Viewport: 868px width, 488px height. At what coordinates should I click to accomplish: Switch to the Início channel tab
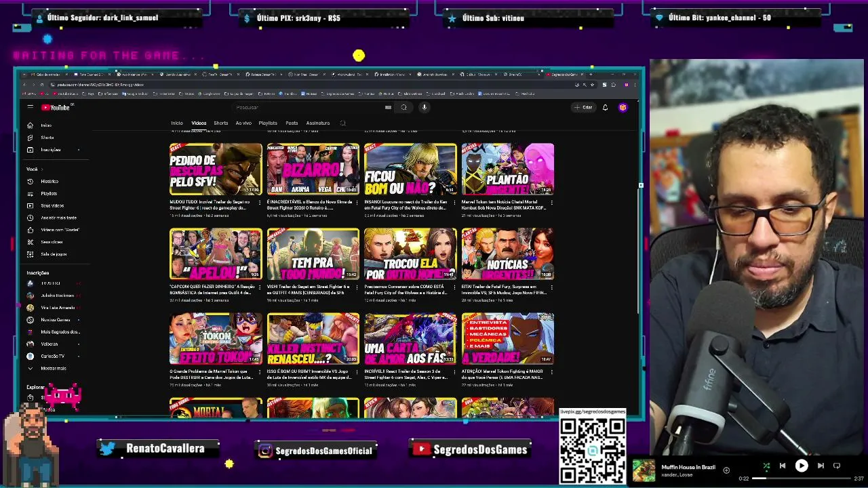(177, 123)
